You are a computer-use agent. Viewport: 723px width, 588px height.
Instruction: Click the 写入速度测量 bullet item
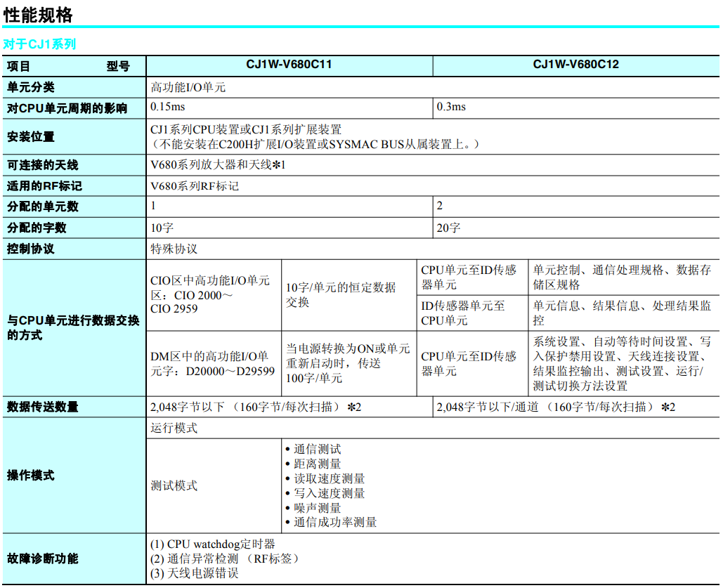325,493
